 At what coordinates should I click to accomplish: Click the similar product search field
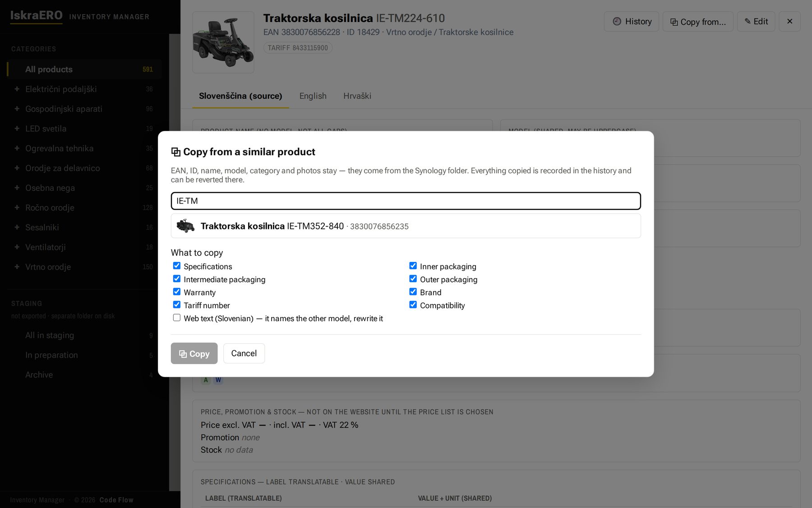pyautogui.click(x=406, y=201)
